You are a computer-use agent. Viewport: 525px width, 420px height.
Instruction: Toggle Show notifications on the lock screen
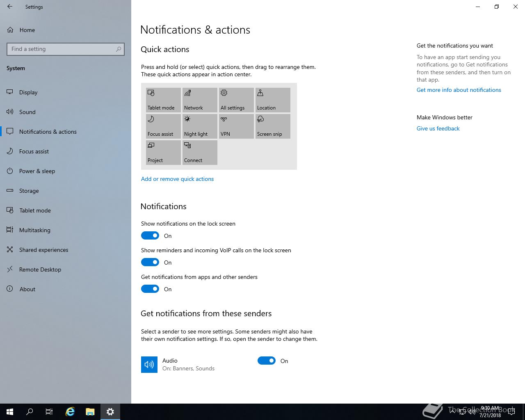150,235
